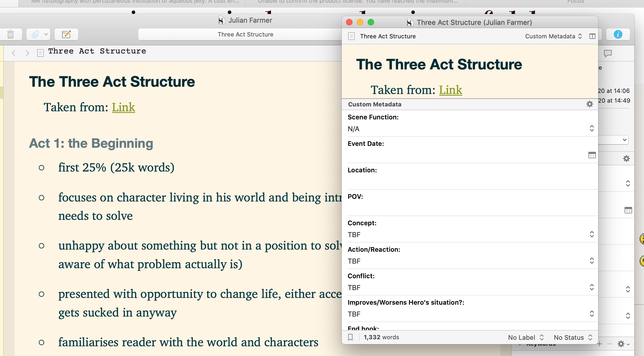Viewport: 644px width, 356px height.
Task: Click the document icon in Quick Reference header
Action: tap(351, 36)
